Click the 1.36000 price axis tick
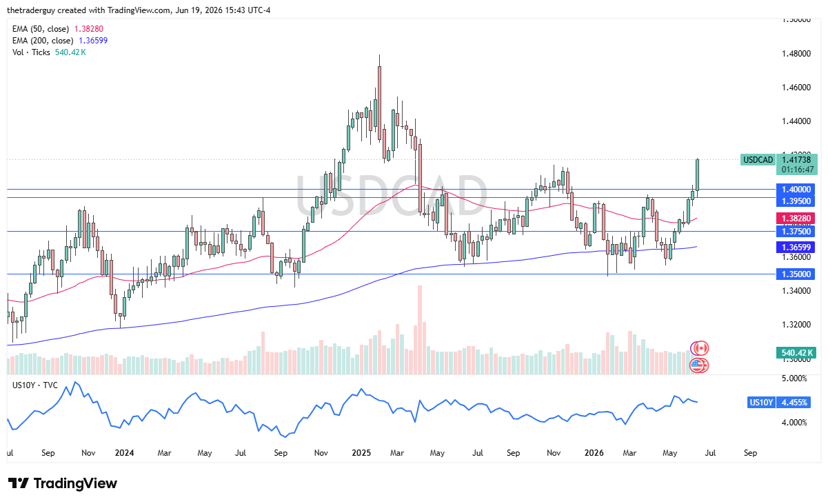 pos(797,256)
